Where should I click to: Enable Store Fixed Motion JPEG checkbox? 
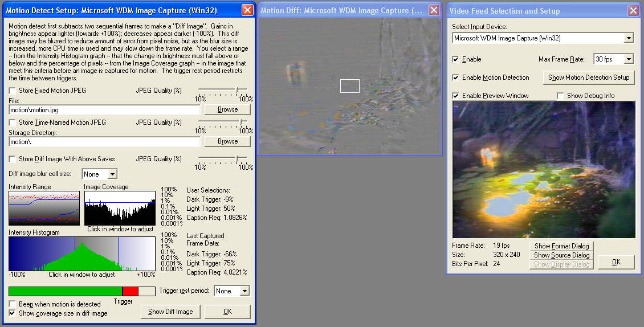coord(13,91)
